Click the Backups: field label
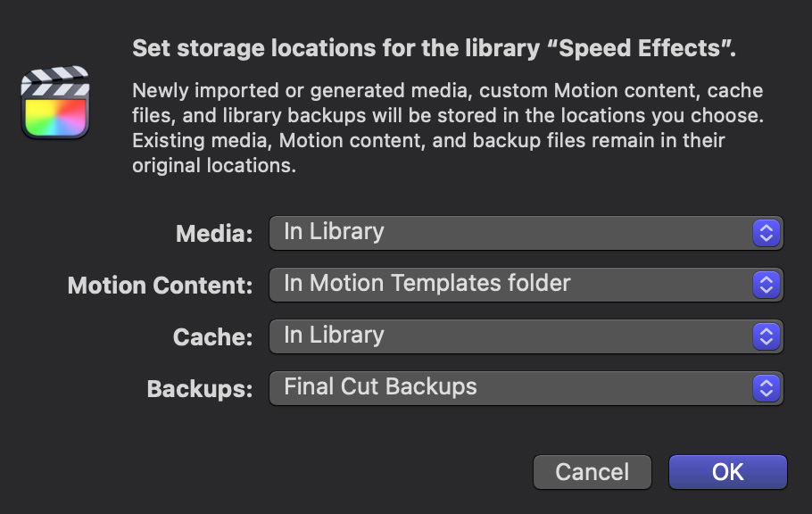Viewport: 812px width, 514px height. [x=200, y=389]
